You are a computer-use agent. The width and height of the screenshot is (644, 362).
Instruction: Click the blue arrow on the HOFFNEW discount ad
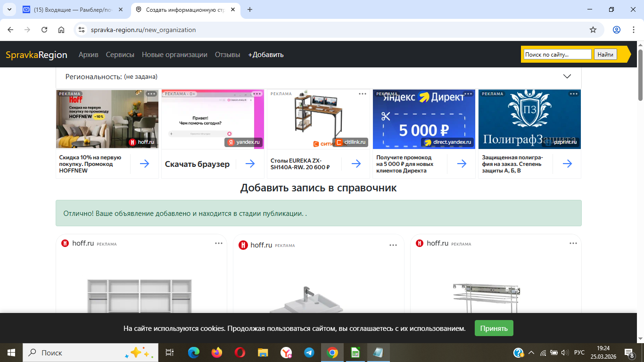[145, 164]
